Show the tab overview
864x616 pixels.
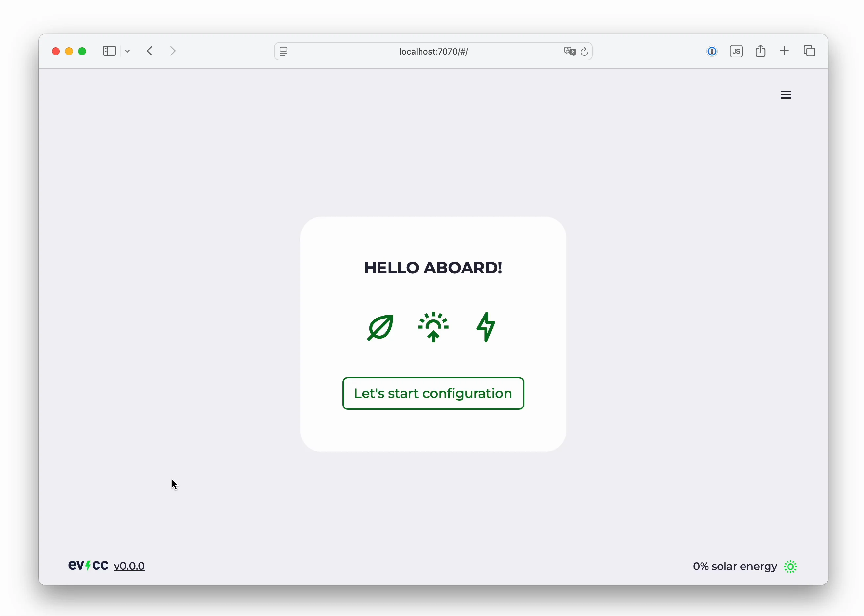[809, 51]
